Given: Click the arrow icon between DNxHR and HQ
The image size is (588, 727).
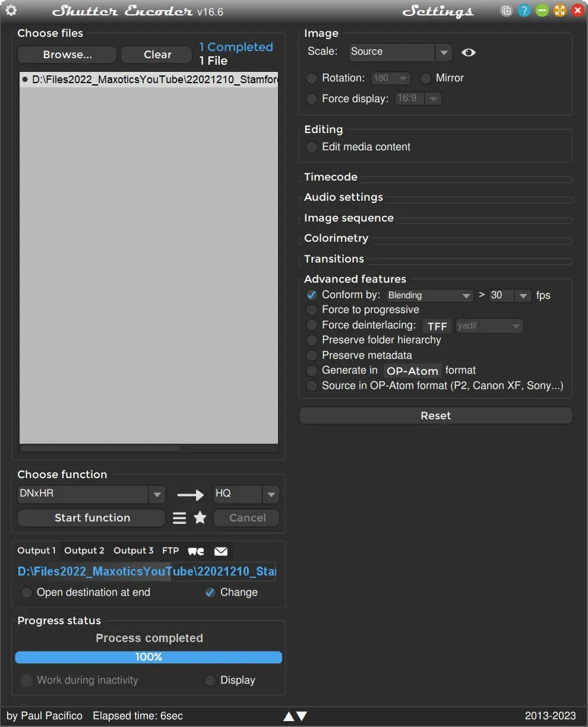Looking at the screenshot, I should [x=190, y=494].
